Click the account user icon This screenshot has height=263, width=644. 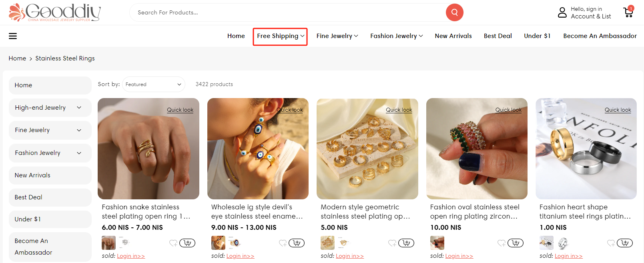[x=562, y=12]
